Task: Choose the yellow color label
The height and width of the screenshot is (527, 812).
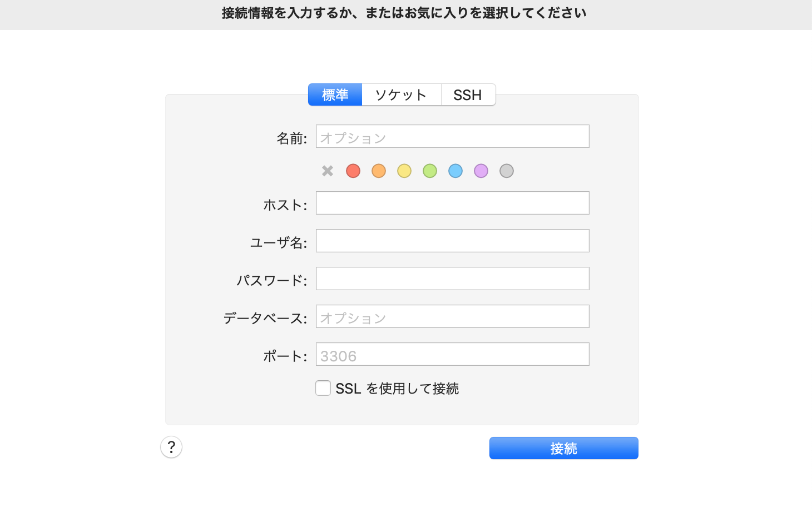Action: click(404, 171)
